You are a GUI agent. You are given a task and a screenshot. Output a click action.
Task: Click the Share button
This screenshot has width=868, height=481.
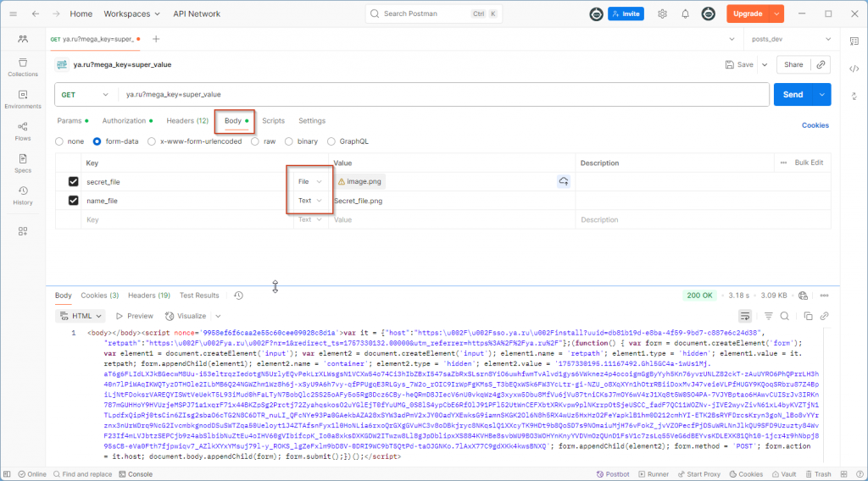tap(793, 64)
